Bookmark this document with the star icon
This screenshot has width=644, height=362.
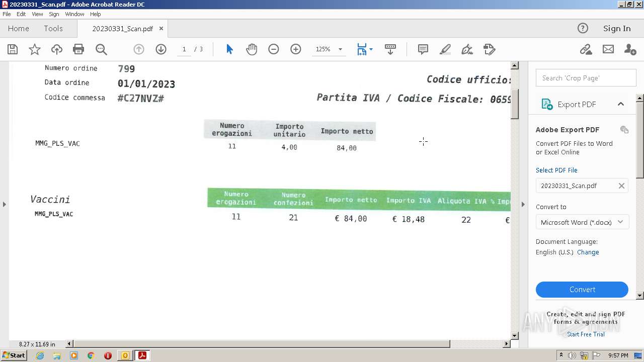[x=35, y=49]
